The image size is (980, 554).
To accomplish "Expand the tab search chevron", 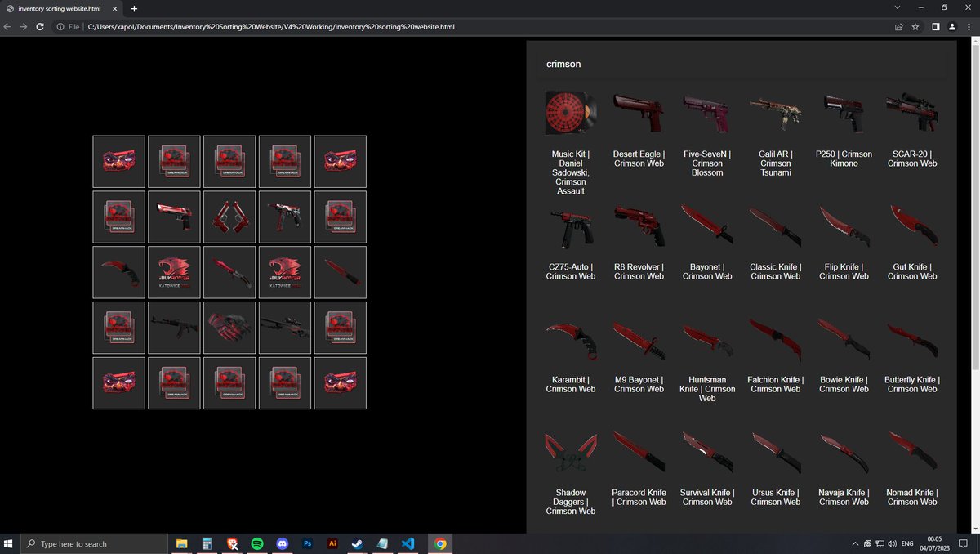I will click(x=898, y=7).
